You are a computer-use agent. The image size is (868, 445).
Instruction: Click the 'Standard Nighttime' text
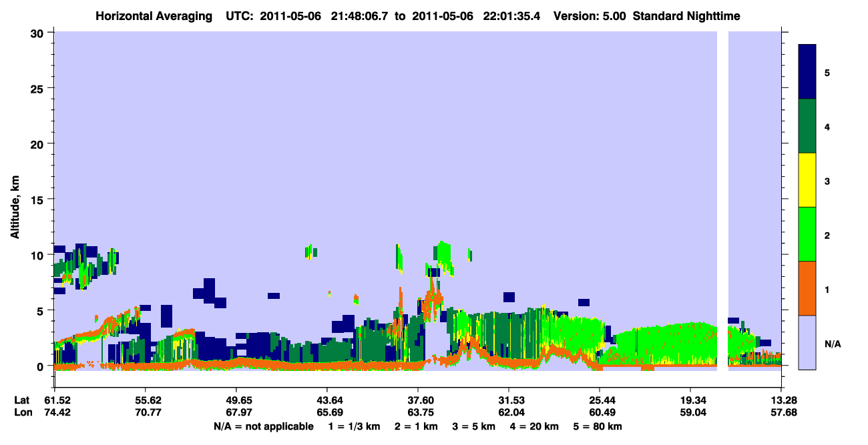pyautogui.click(x=686, y=15)
